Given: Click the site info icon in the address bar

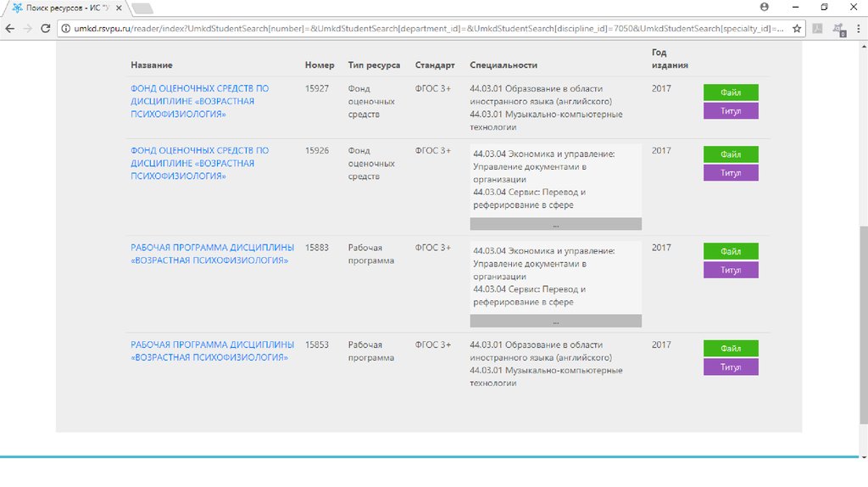Looking at the screenshot, I should [66, 28].
